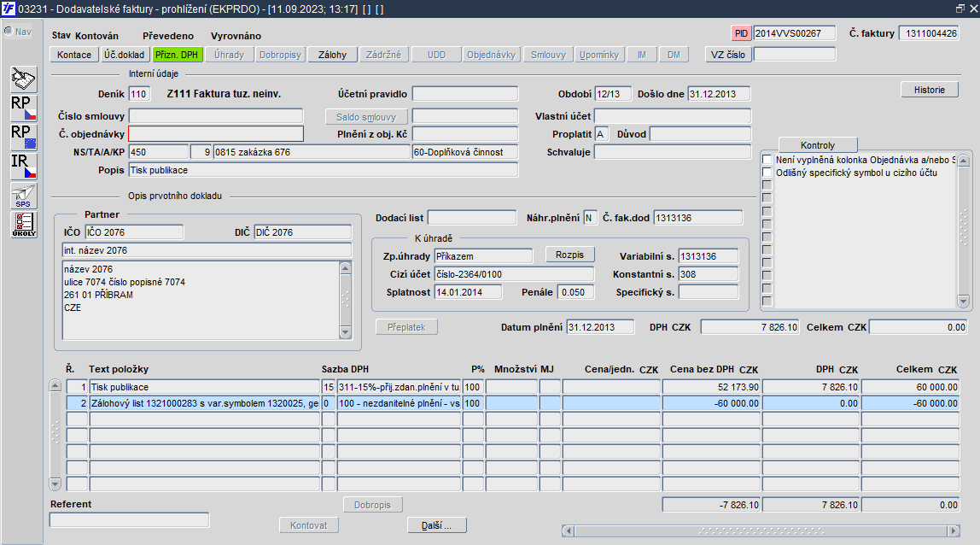The width and height of the screenshot is (980, 545).
Task: Click the Saldo smlouvy button
Action: coord(366,117)
